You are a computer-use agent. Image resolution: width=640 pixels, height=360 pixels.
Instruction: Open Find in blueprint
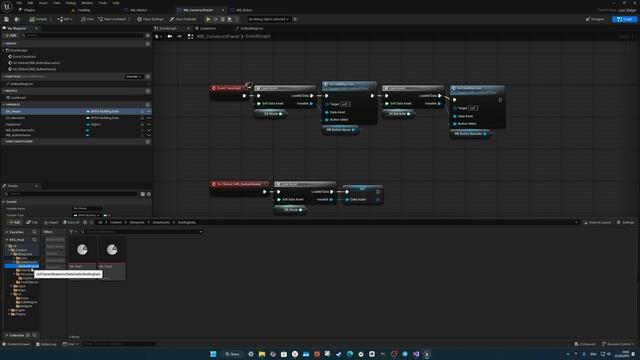87,19
